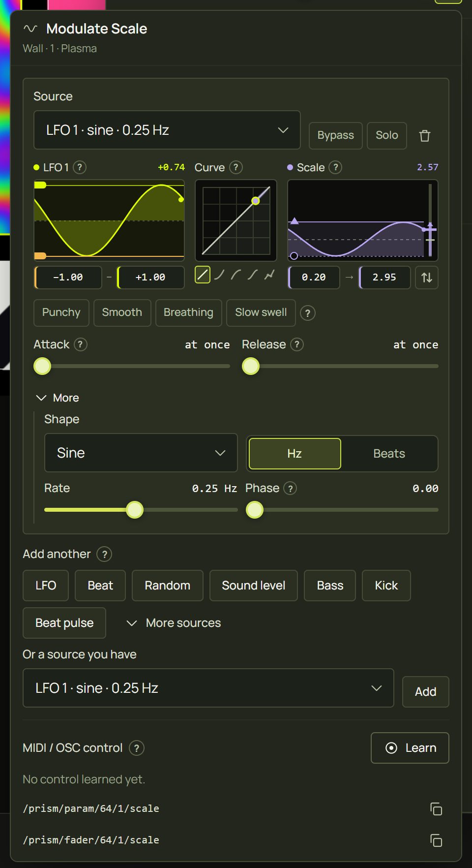Edit the scale minimum value 0.20

pyautogui.click(x=314, y=278)
